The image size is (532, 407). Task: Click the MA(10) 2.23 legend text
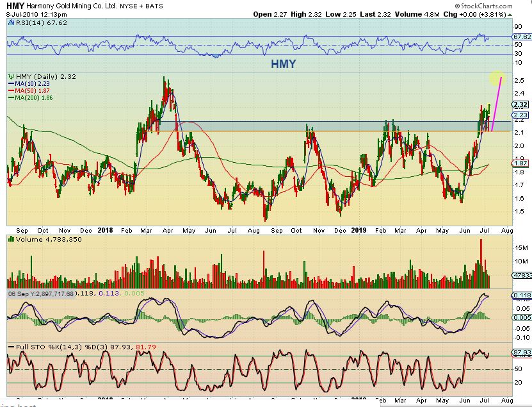[x=32, y=83]
